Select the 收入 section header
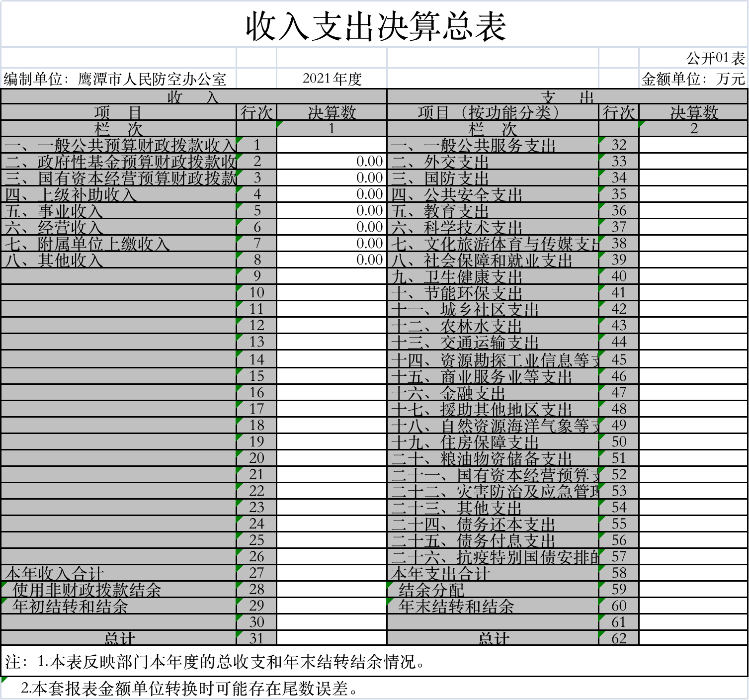The height and width of the screenshot is (700, 749). (194, 97)
